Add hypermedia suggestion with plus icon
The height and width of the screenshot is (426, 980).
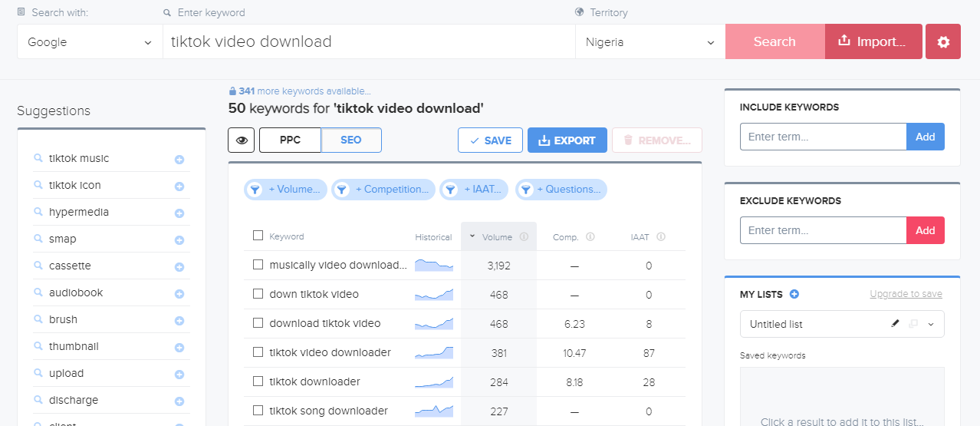click(x=179, y=213)
